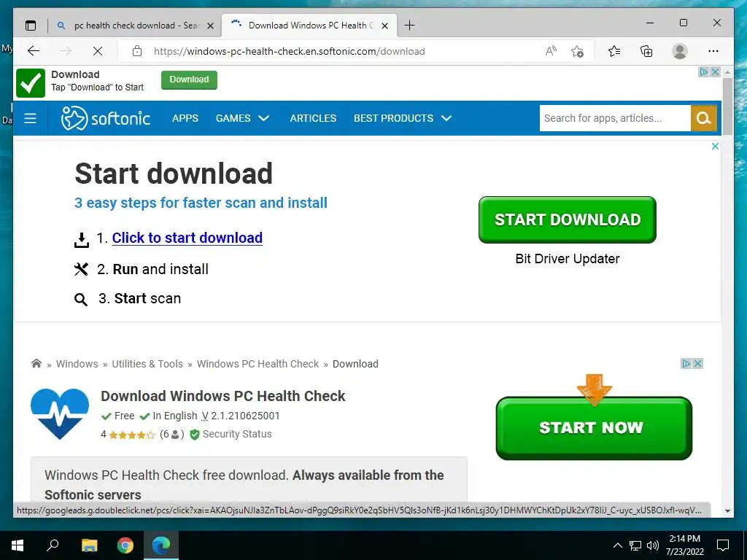Click the START NOW green button
This screenshot has width=747, height=560.
594,427
